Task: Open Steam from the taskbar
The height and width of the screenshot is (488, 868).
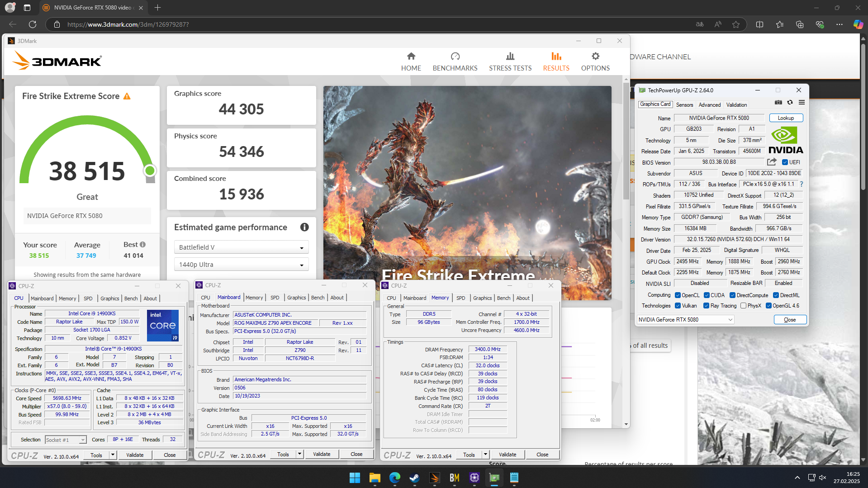Action: click(x=414, y=478)
